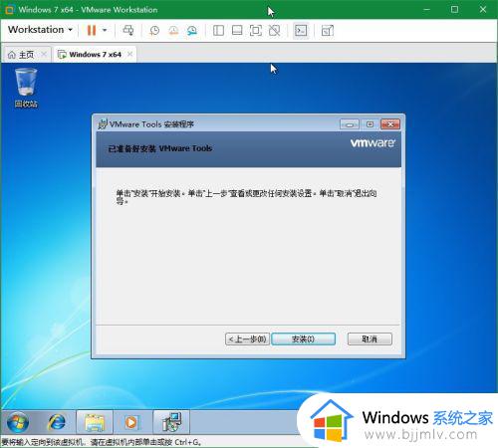Enter full screen mode icon
498x448 pixels.
(256, 31)
